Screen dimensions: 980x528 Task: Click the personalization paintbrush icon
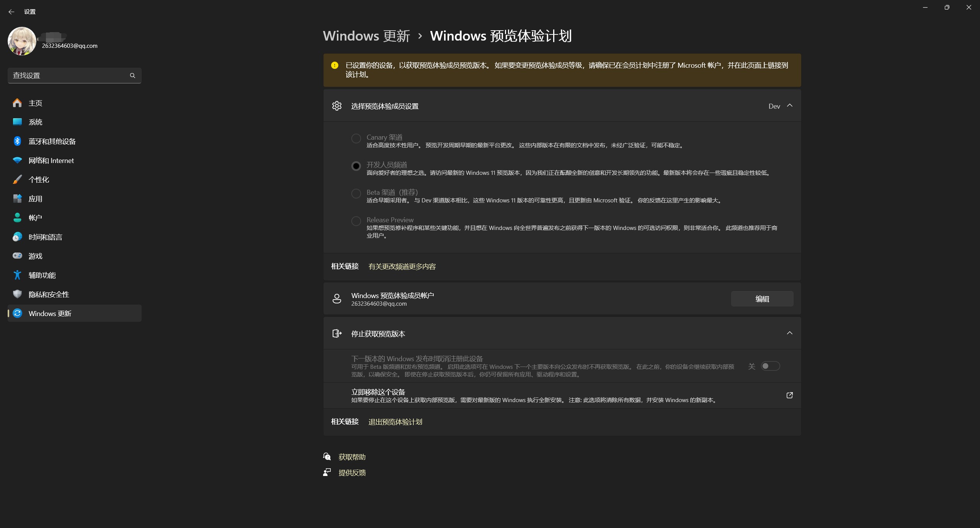pyautogui.click(x=17, y=179)
